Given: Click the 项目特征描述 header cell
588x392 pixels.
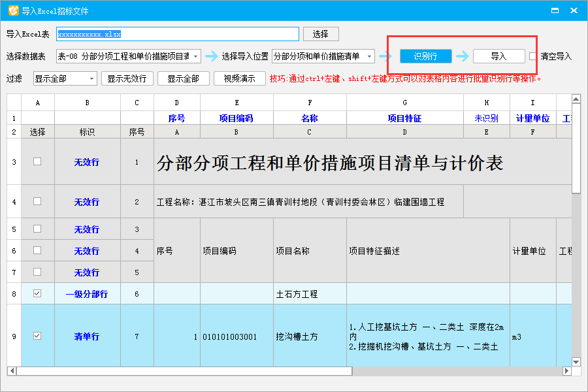Looking at the screenshot, I should tap(428, 251).
